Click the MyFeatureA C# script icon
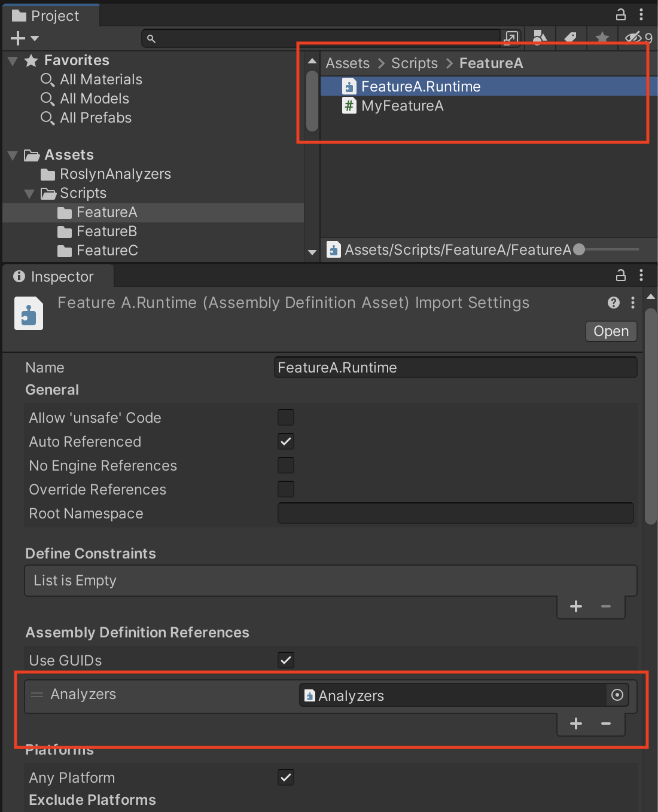 349,106
